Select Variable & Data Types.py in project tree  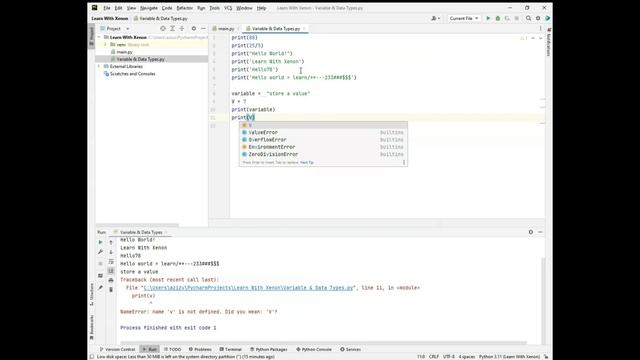click(x=140, y=59)
